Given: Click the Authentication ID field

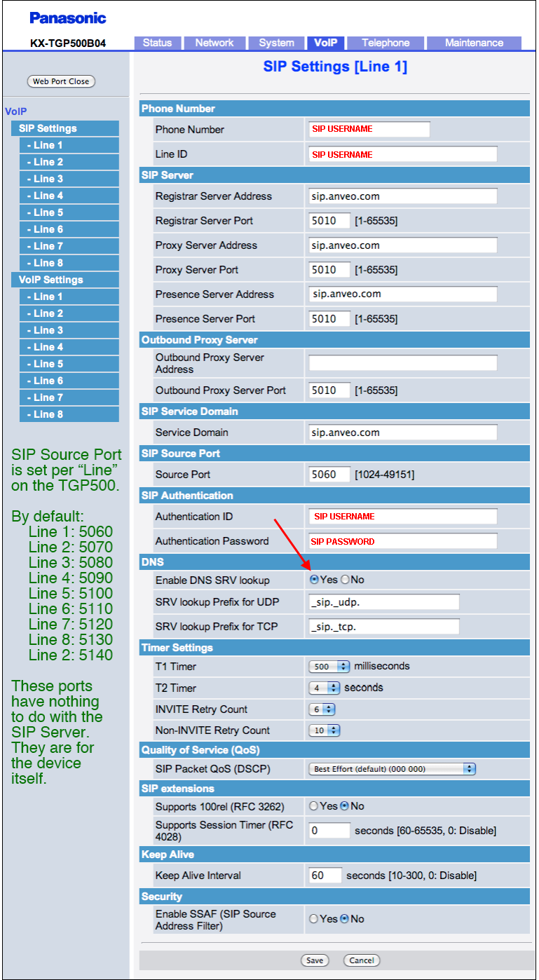Looking at the screenshot, I should [403, 517].
